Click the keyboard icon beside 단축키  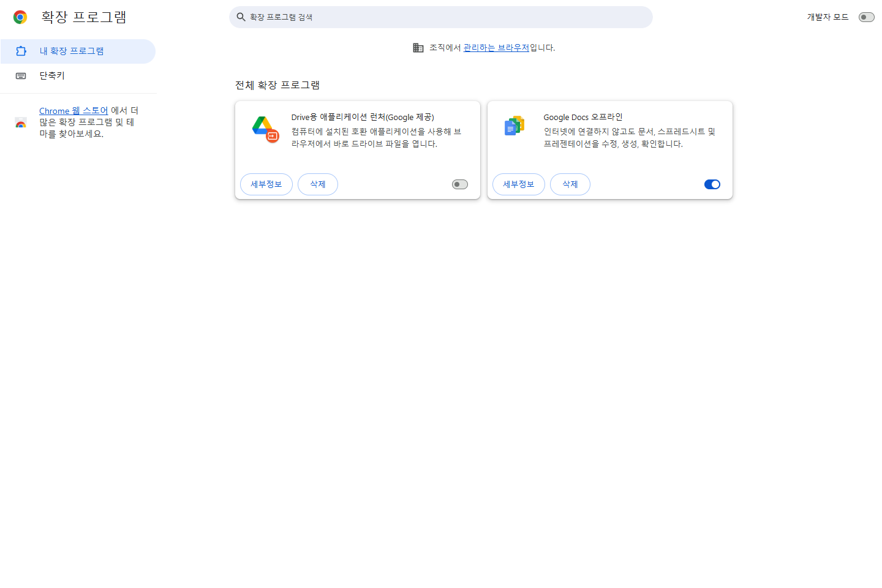point(21,76)
